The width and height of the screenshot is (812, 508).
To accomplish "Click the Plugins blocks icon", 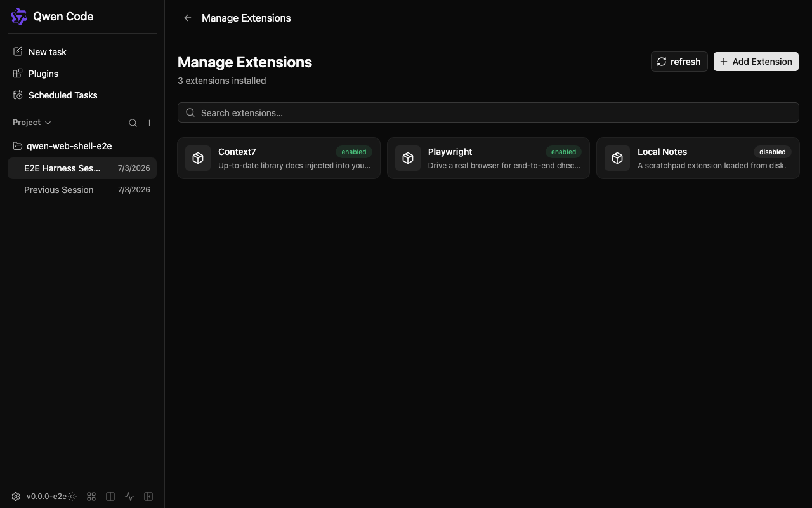I will point(18,73).
